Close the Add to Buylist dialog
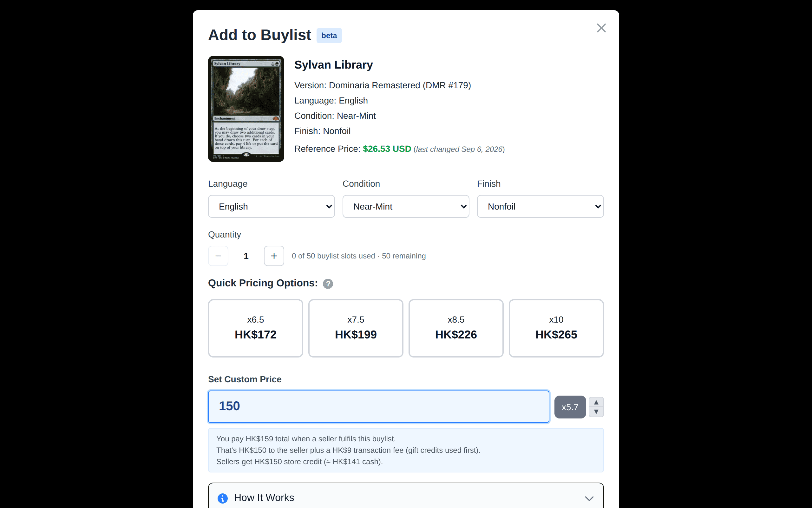Viewport: 812px width, 508px height. (x=601, y=28)
